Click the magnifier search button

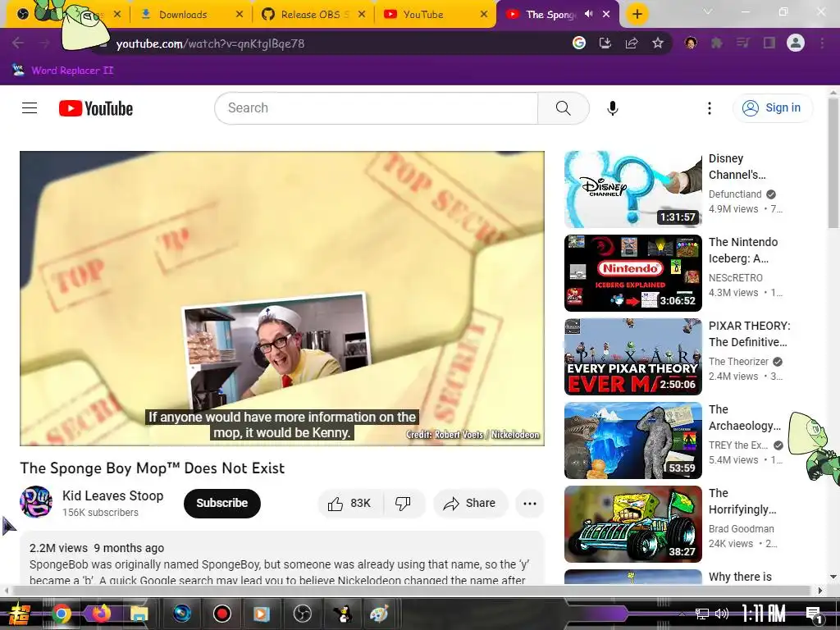click(563, 108)
